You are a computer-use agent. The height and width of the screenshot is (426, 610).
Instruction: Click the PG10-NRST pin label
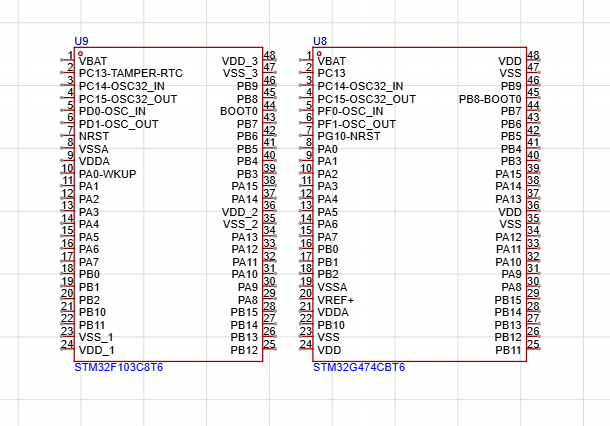(349, 136)
